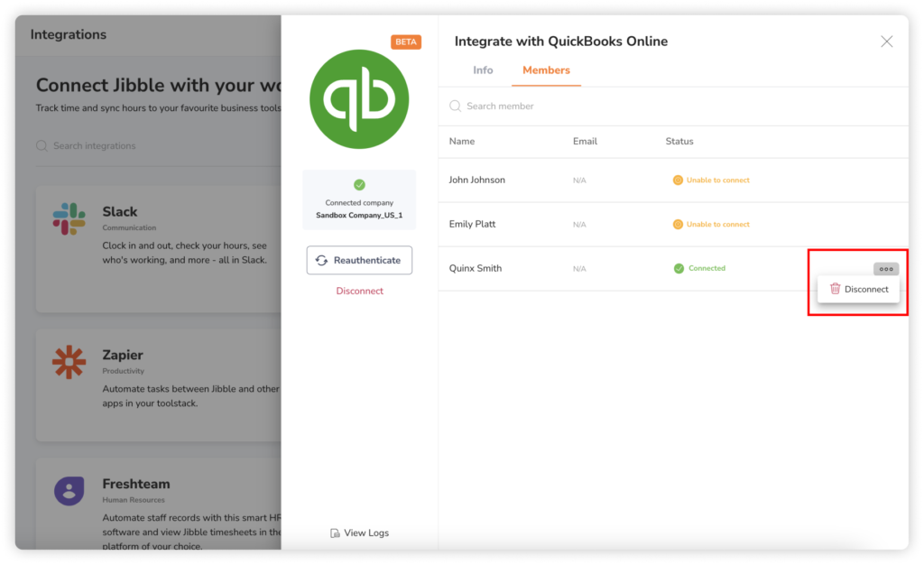Screen dimensions: 924x565
Task: Focus the Search integrations field
Action: [158, 145]
